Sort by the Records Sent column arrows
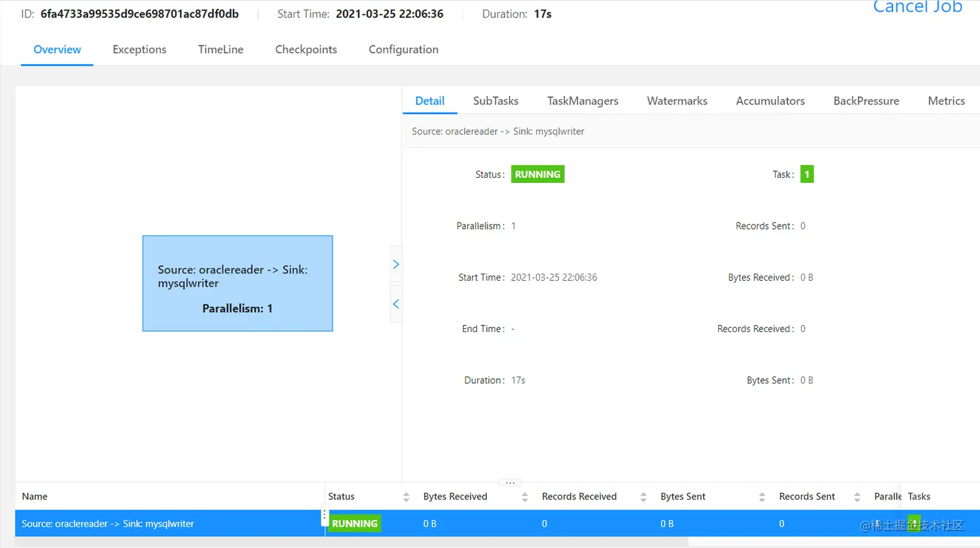The image size is (980, 548). (x=857, y=497)
